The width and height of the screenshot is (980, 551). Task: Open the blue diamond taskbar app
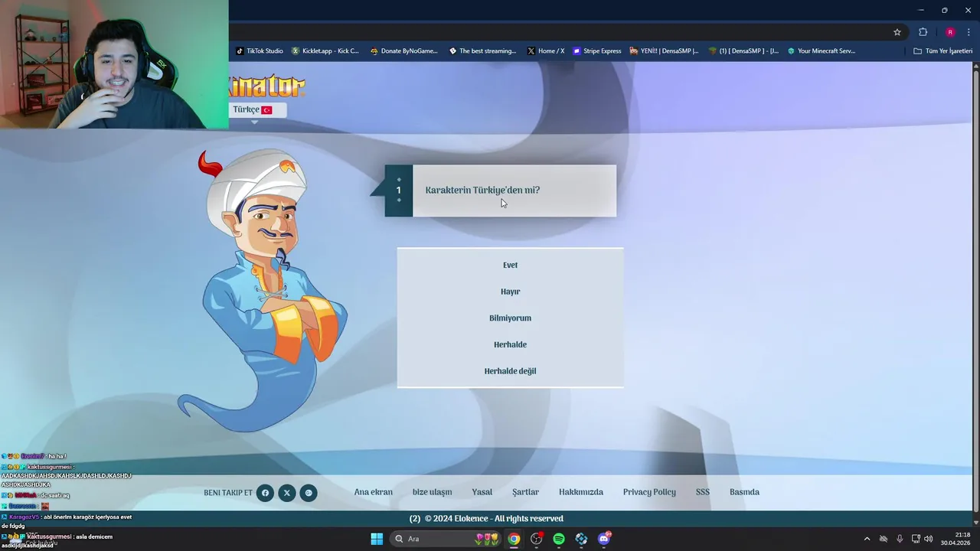pos(581,539)
